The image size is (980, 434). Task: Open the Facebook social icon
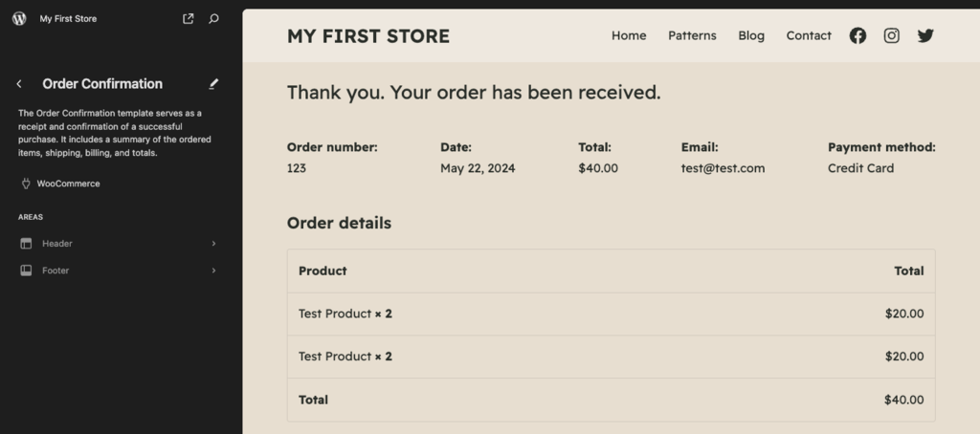(x=857, y=35)
